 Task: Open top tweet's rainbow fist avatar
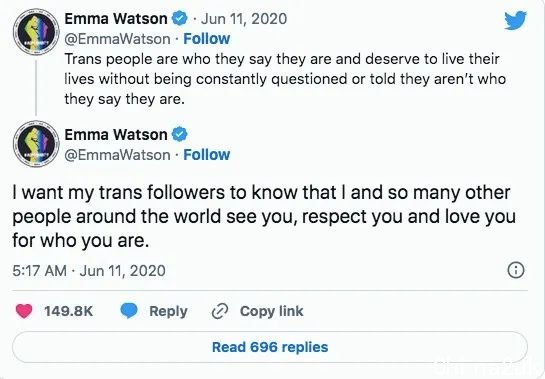pyautogui.click(x=36, y=32)
